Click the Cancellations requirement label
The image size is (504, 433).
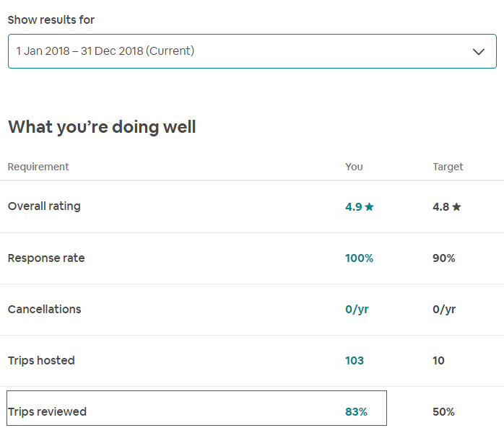[44, 309]
